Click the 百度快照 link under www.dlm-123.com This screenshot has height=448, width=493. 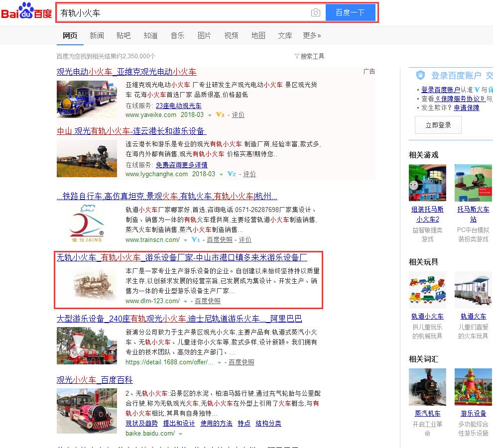(x=208, y=301)
